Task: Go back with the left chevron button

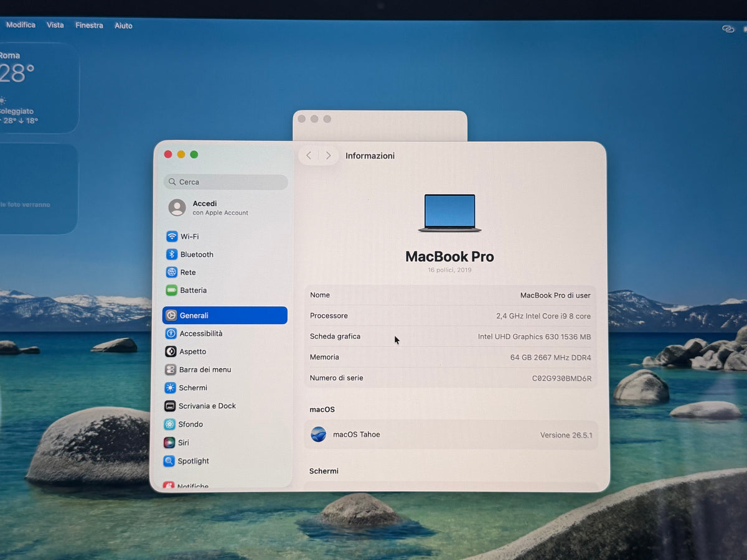Action: pos(309,156)
